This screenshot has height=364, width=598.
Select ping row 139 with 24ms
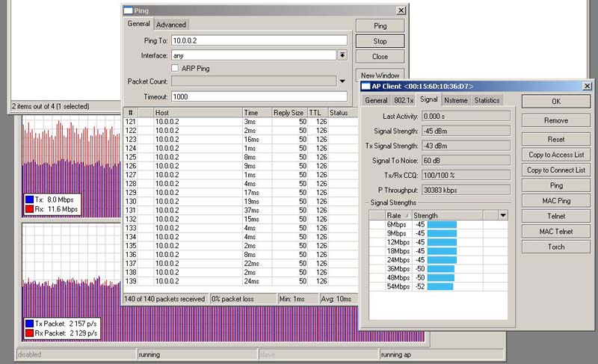tap(241, 281)
